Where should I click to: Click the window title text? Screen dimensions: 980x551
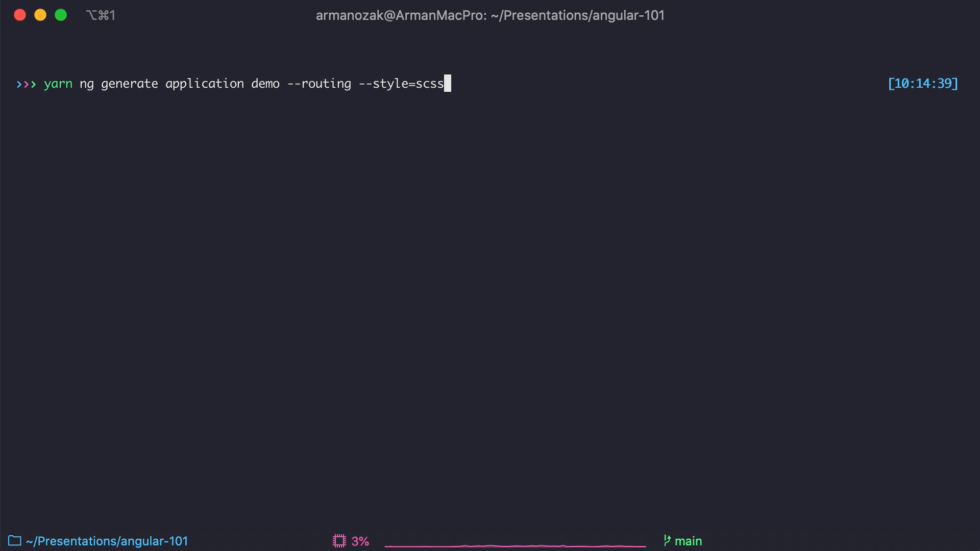pos(490,15)
